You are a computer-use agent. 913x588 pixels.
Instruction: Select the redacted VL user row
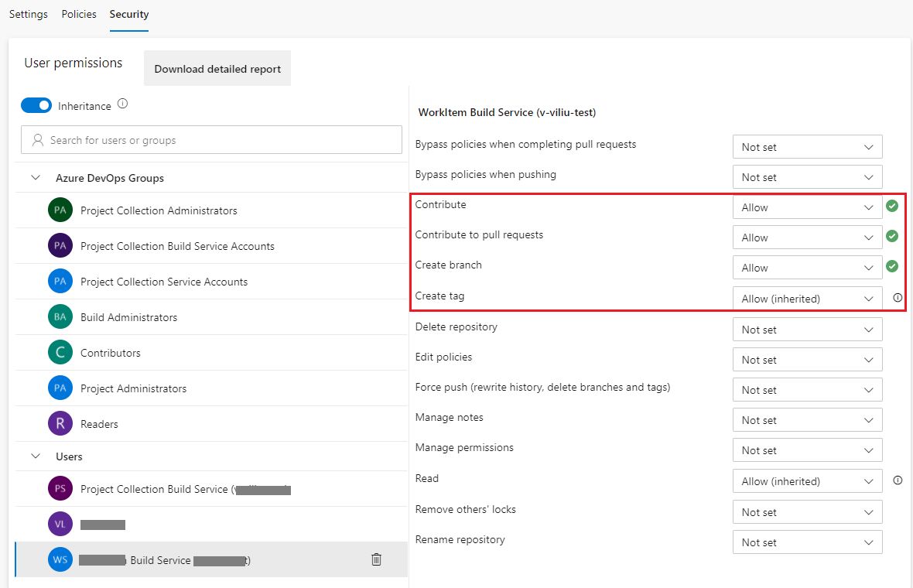(211, 524)
